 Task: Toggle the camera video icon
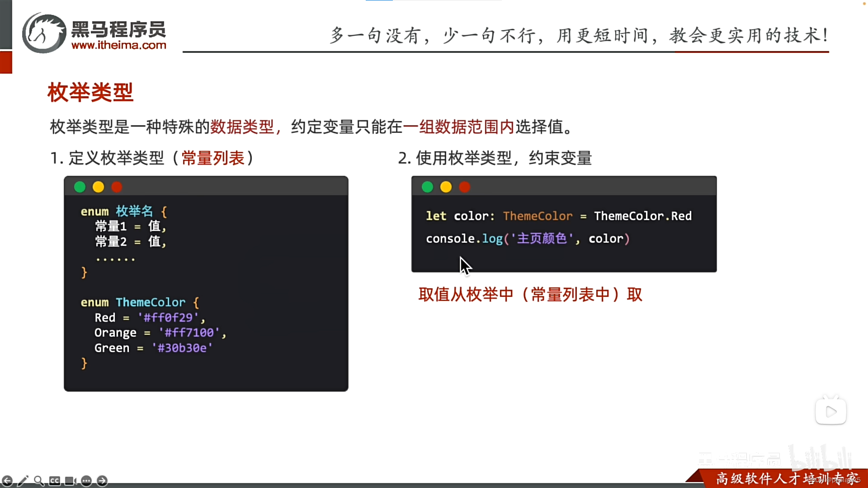(x=71, y=481)
